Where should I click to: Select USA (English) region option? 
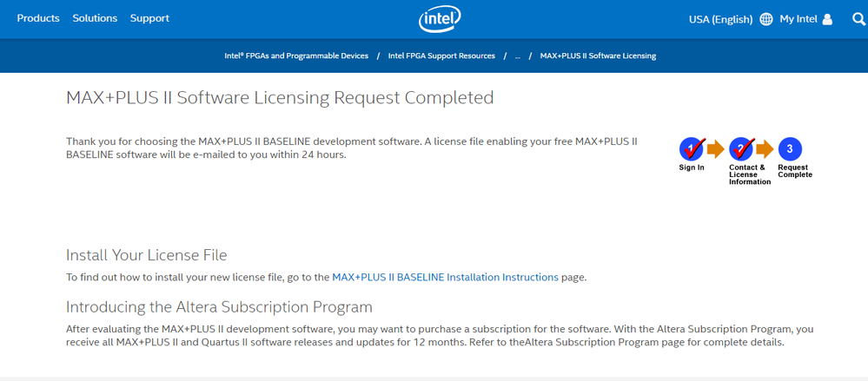pos(721,19)
